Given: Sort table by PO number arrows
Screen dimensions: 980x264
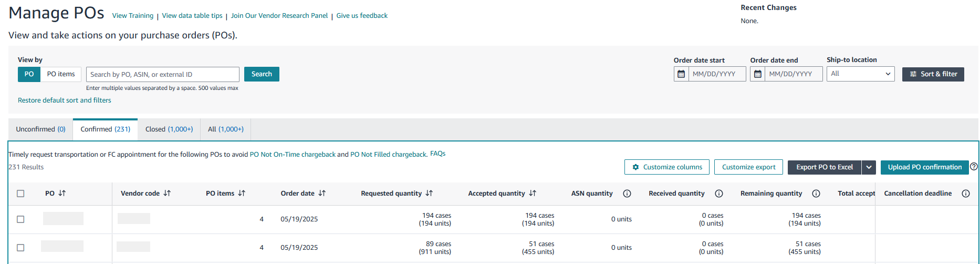Looking at the screenshot, I should click(62, 194).
